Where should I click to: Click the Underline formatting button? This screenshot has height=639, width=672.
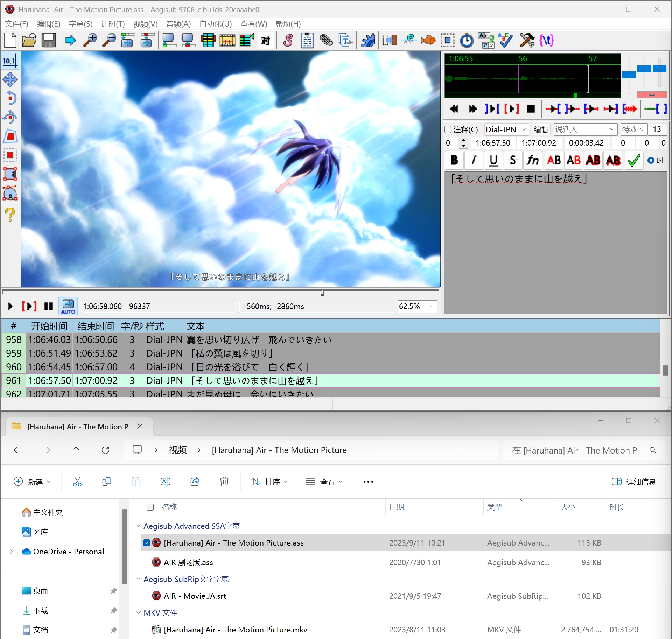pyautogui.click(x=493, y=160)
